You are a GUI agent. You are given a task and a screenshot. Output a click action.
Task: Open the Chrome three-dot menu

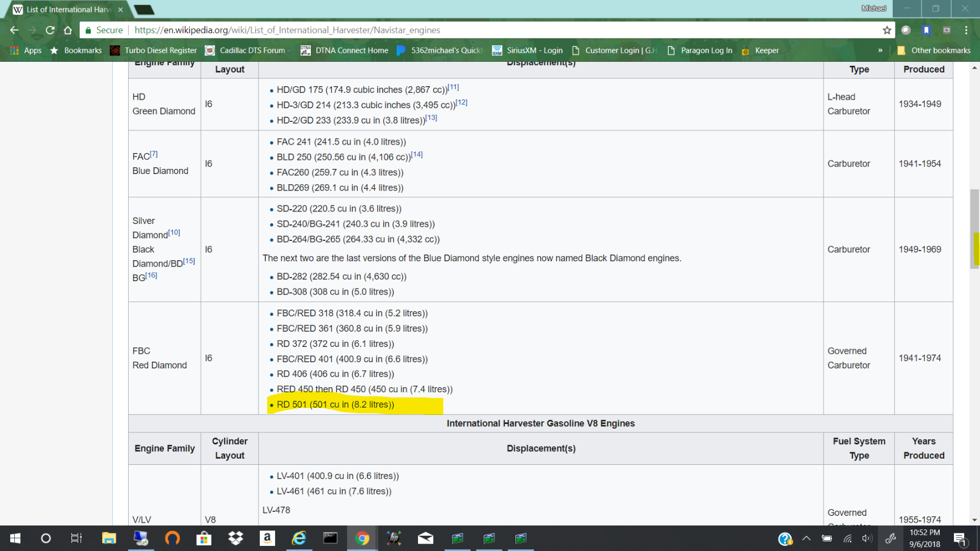966,30
